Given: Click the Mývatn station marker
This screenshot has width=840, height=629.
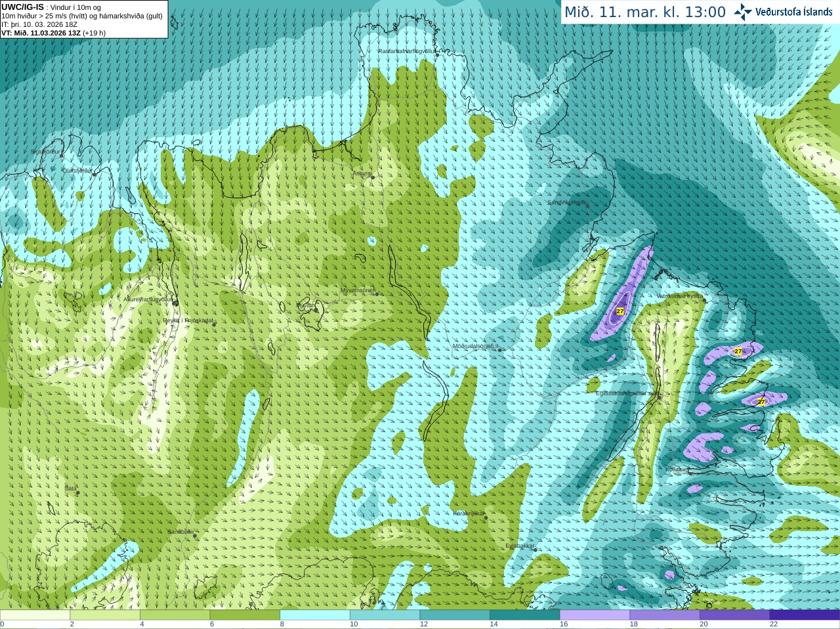Looking at the screenshot, I should pos(316,310).
